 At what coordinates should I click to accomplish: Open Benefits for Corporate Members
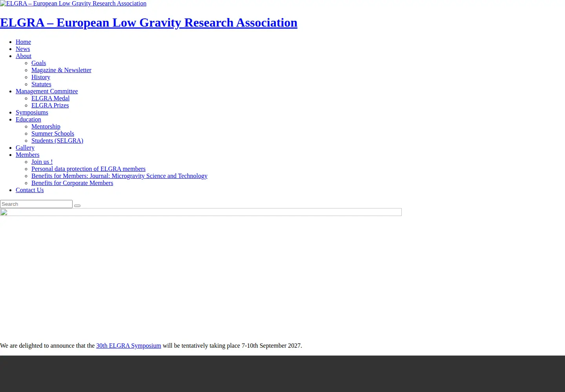(x=72, y=183)
